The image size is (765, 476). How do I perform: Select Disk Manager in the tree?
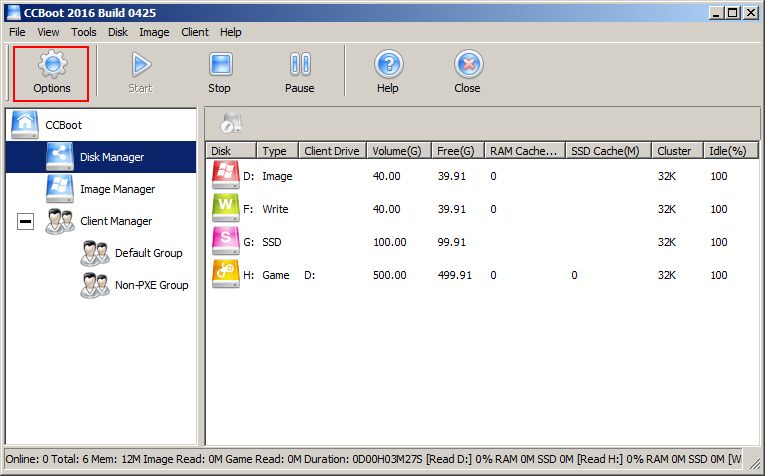pyautogui.click(x=112, y=157)
